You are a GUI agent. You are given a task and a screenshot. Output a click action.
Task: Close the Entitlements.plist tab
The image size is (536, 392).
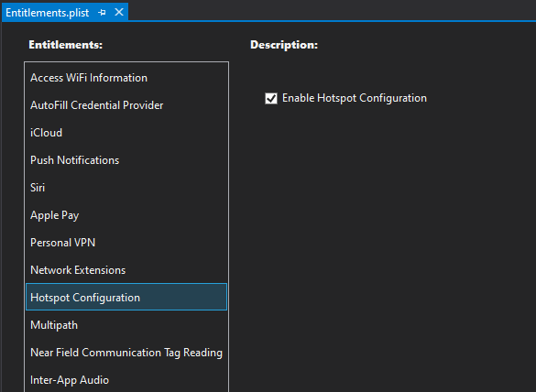119,12
